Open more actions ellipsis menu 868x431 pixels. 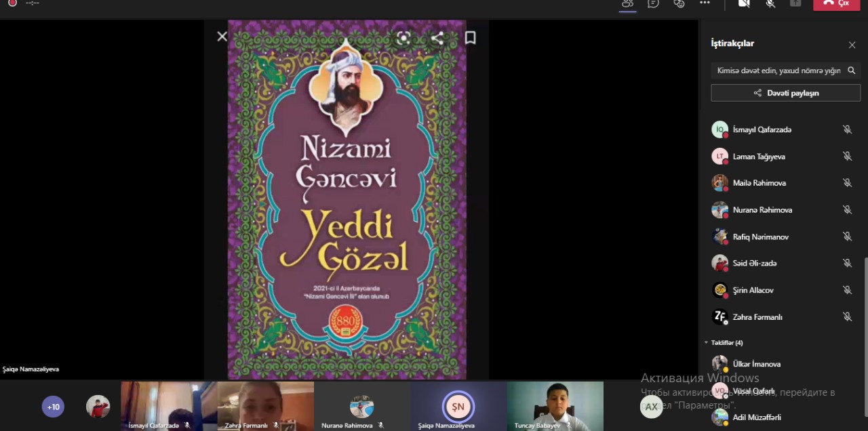[705, 3]
